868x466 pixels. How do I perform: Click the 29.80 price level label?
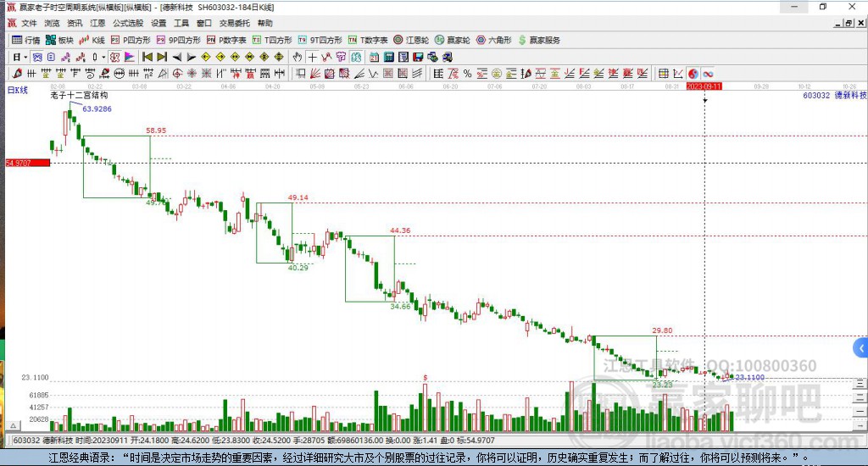coord(662,330)
